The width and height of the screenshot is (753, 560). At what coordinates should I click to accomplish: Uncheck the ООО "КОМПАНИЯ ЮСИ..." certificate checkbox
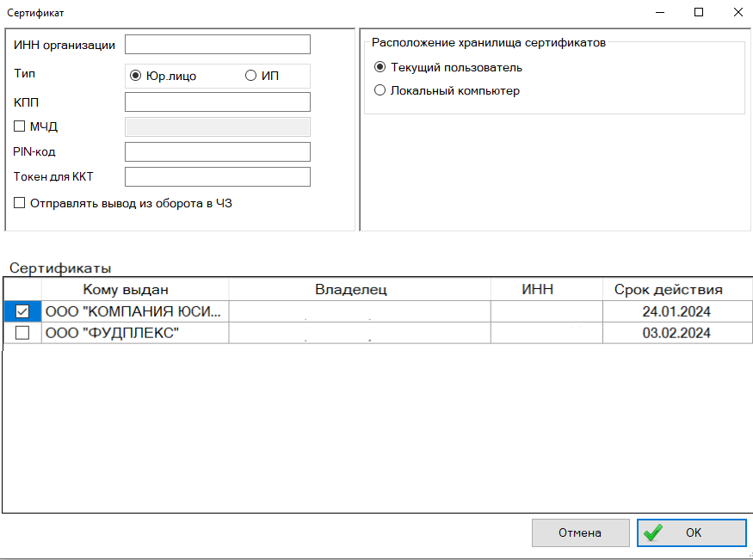(22, 311)
